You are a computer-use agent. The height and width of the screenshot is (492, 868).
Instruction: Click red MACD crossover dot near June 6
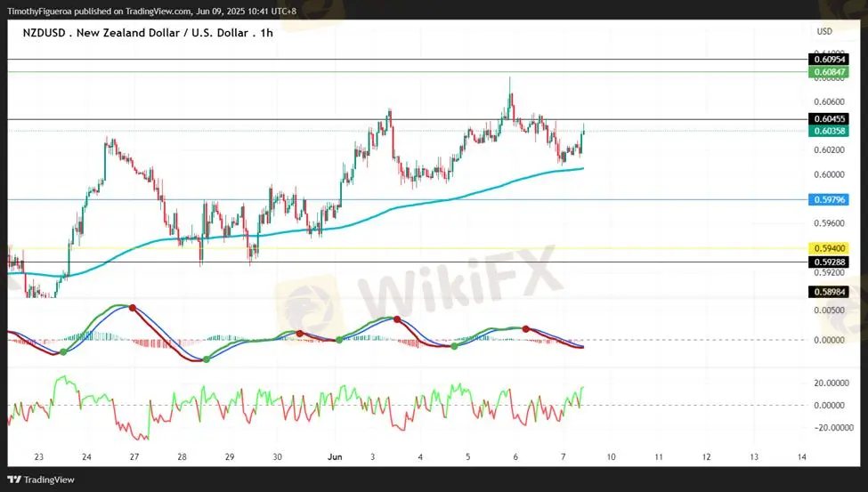pos(525,329)
